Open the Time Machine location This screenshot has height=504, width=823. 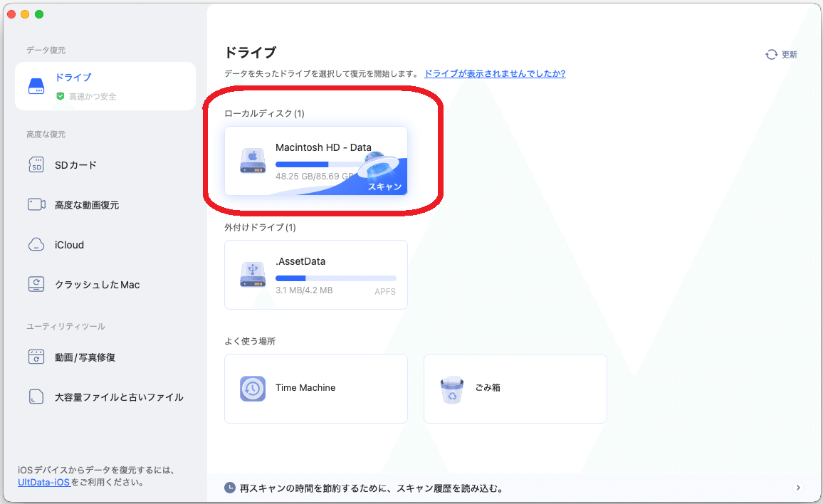[x=315, y=388]
